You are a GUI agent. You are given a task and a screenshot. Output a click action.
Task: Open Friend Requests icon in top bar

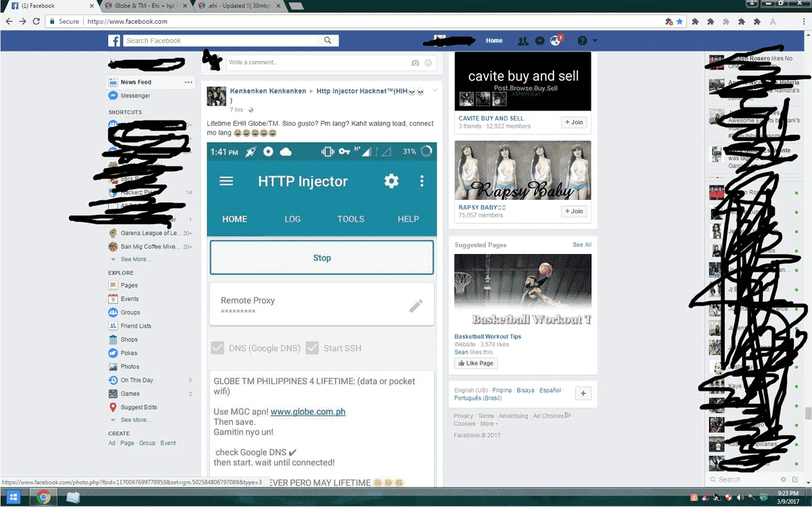[x=522, y=41]
